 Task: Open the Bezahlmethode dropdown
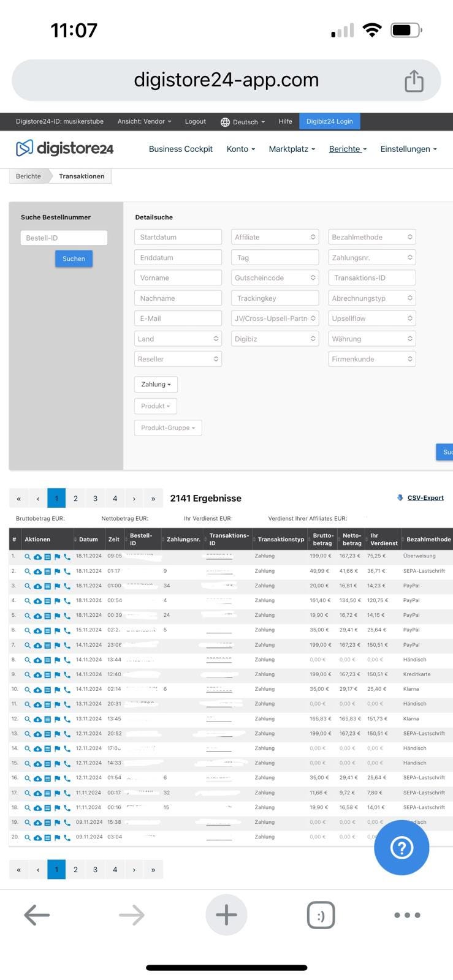click(372, 237)
